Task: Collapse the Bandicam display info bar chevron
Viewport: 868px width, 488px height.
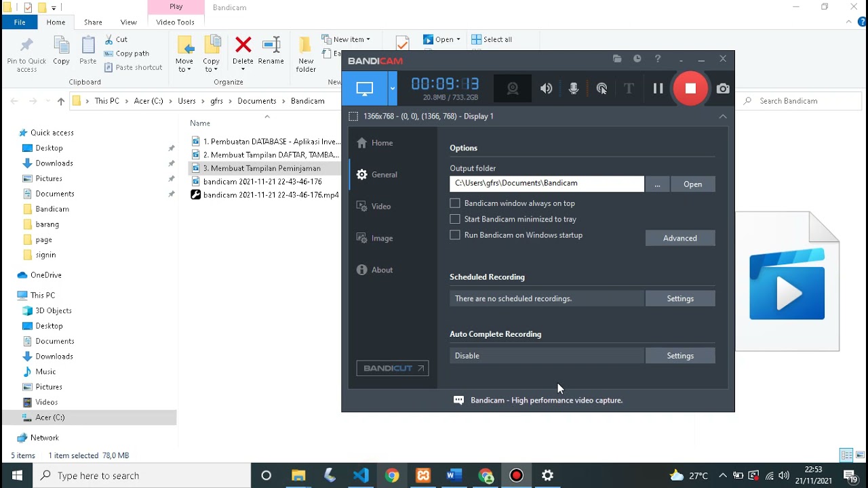Action: 723,117
